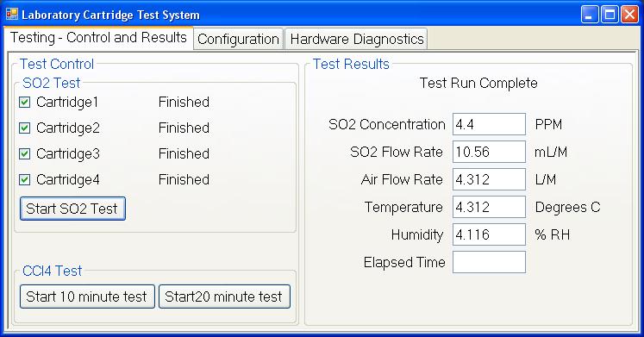Start the CCl4 10 minute test
This screenshot has width=644, height=337.
point(87,296)
